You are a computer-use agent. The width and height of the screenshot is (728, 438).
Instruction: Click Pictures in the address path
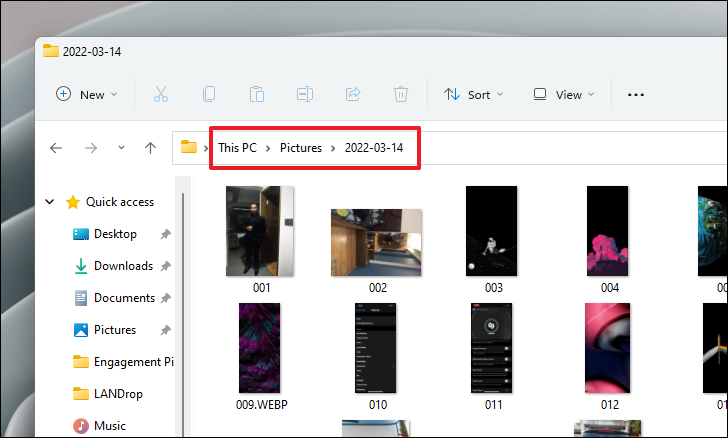301,148
